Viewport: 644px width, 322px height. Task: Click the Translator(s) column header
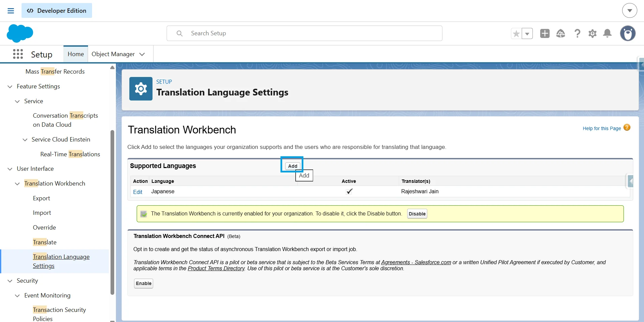(416, 181)
